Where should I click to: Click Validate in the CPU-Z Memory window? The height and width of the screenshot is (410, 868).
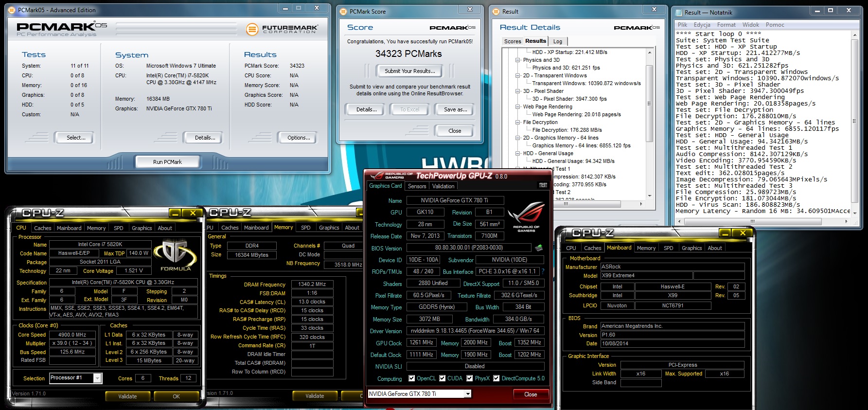pyautogui.click(x=315, y=396)
